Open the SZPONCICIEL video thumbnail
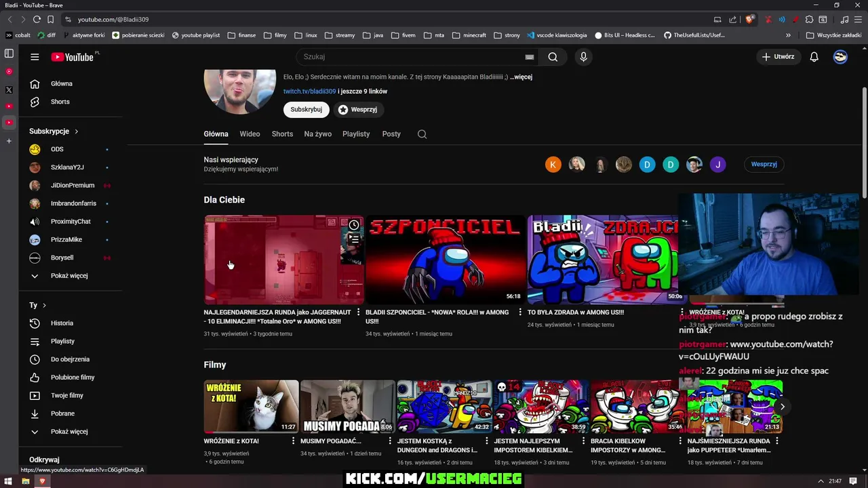Viewport: 868px width, 488px height. [445, 260]
